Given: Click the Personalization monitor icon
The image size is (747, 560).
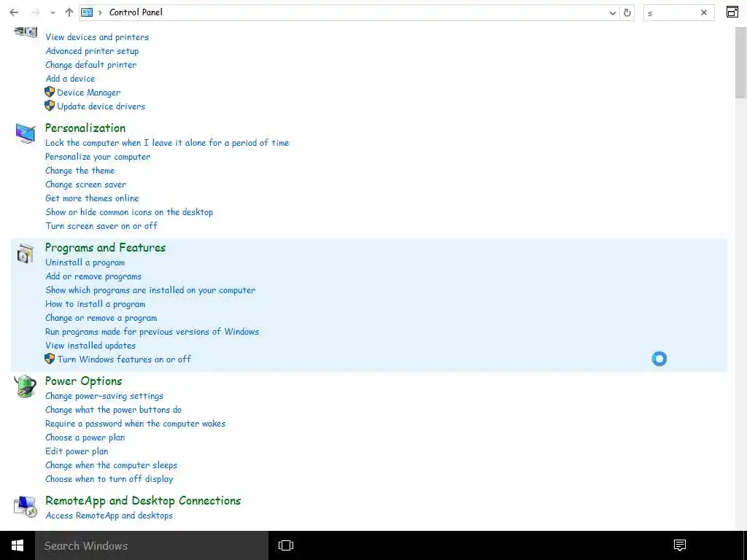Looking at the screenshot, I should (x=26, y=133).
